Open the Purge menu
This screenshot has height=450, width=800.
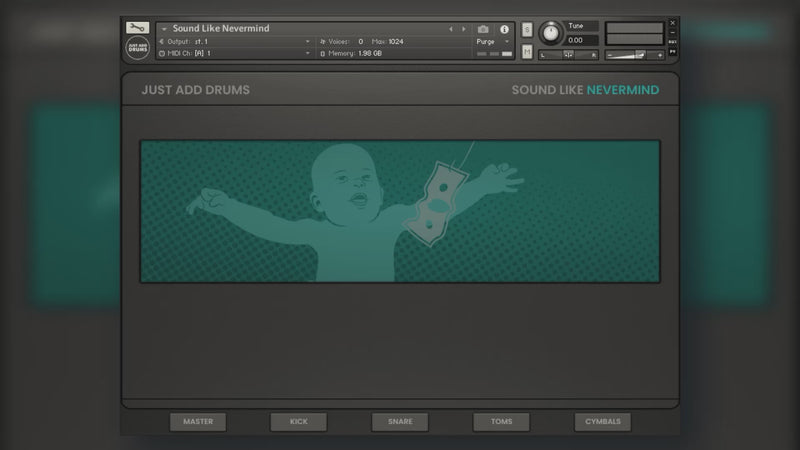(x=493, y=41)
